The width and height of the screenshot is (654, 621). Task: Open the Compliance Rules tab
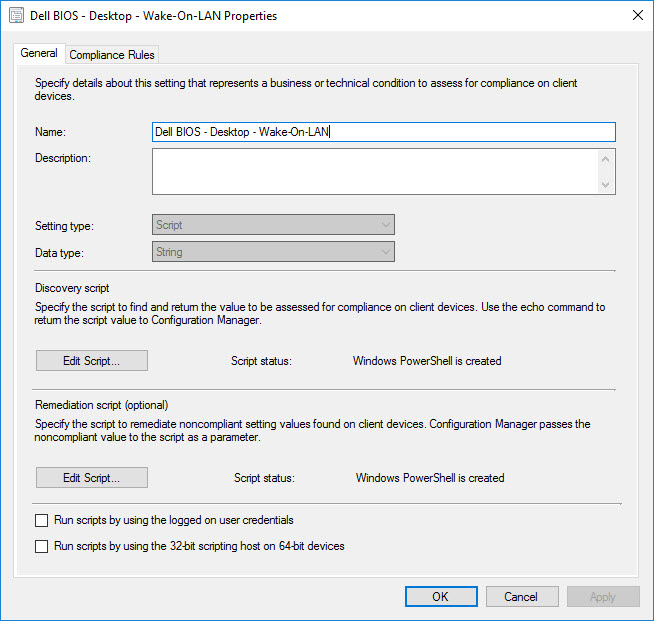pyautogui.click(x=112, y=55)
